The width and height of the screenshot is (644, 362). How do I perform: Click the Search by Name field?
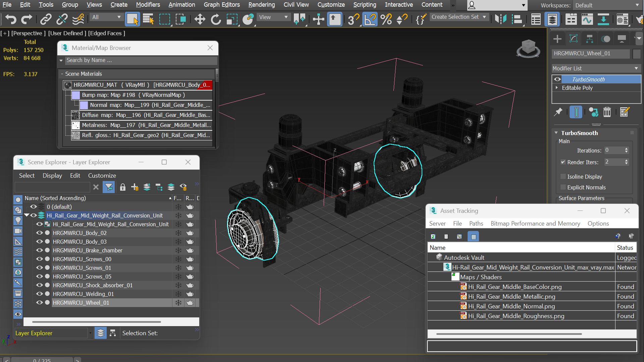tap(141, 60)
